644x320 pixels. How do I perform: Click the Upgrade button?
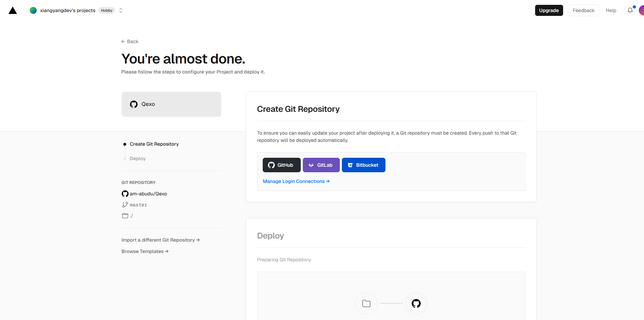click(x=549, y=10)
